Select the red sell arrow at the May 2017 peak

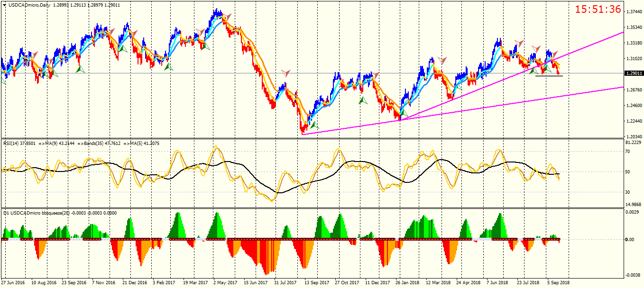click(x=228, y=18)
